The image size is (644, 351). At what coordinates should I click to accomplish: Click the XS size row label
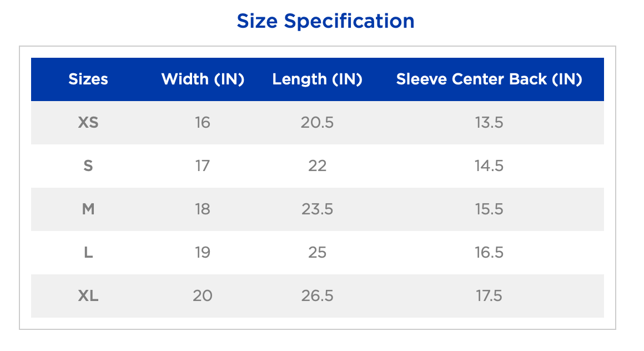(x=88, y=122)
